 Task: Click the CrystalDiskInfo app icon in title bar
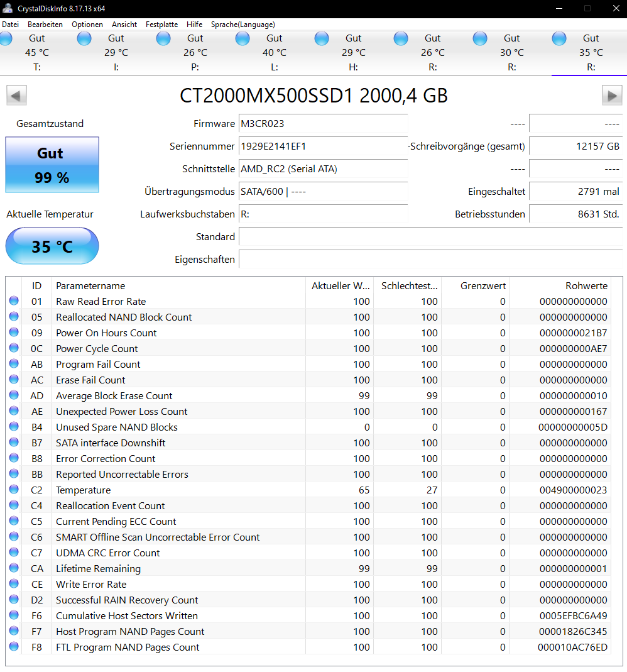8,8
